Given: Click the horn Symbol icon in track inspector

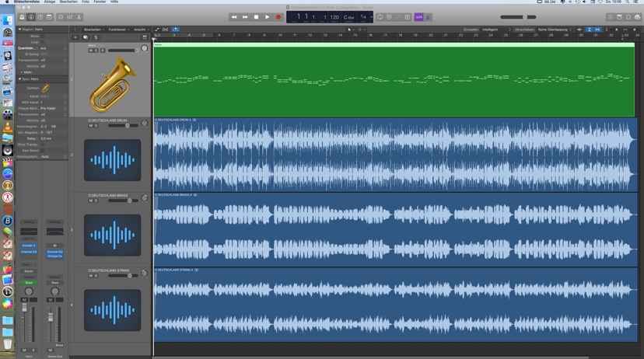Looking at the screenshot, I should [45, 88].
